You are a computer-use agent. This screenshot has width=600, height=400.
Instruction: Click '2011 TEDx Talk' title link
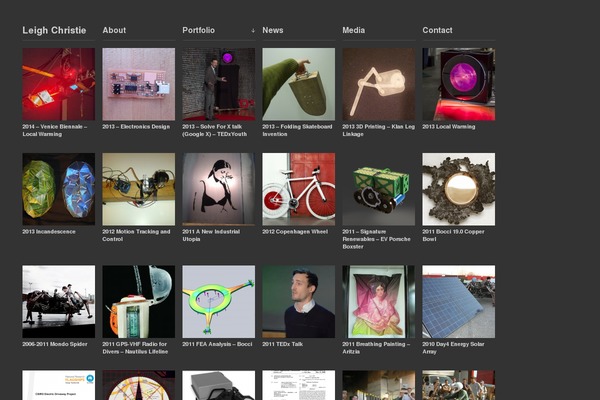pos(282,344)
